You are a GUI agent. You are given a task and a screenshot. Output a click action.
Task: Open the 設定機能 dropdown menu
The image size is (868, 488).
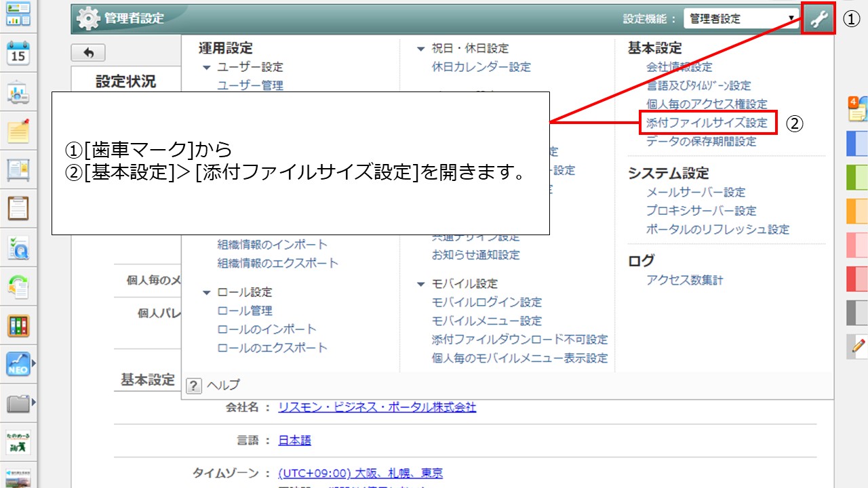(742, 19)
